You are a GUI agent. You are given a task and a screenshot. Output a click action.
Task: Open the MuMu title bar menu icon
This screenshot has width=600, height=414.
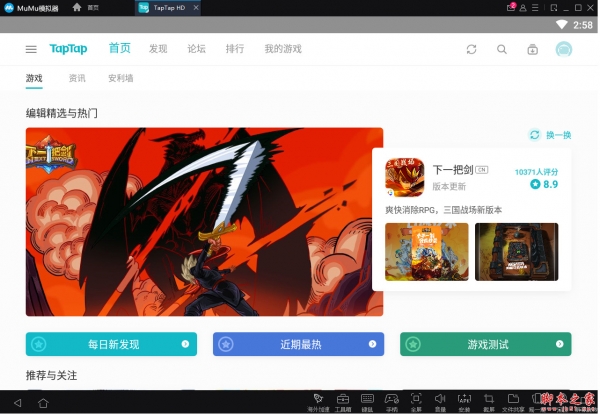535,8
